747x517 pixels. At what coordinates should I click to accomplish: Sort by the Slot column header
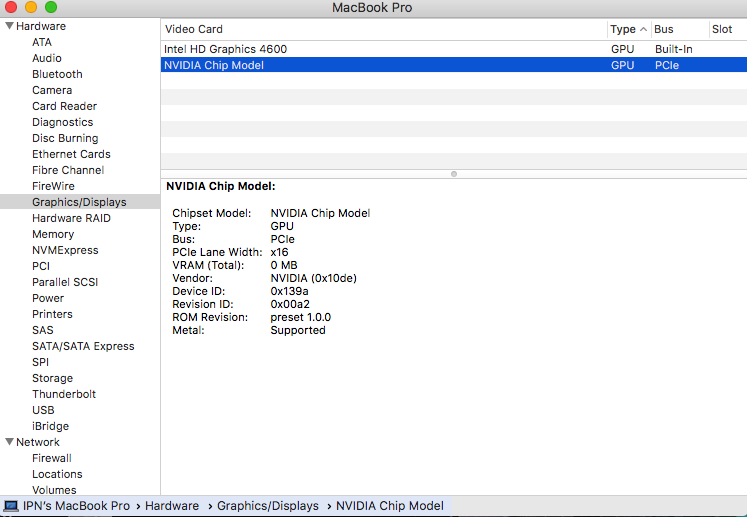727,29
